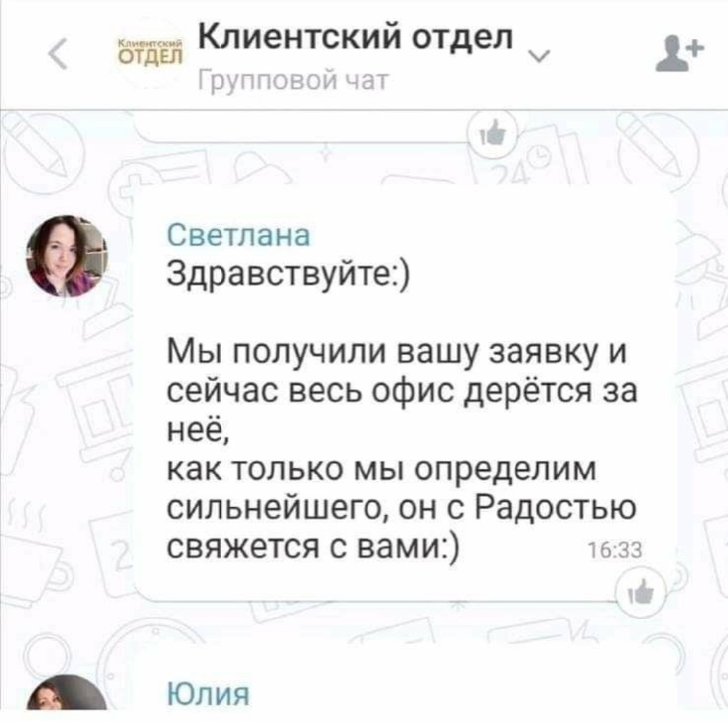
Task: Open Светлана's profile photo
Action: coord(67,256)
